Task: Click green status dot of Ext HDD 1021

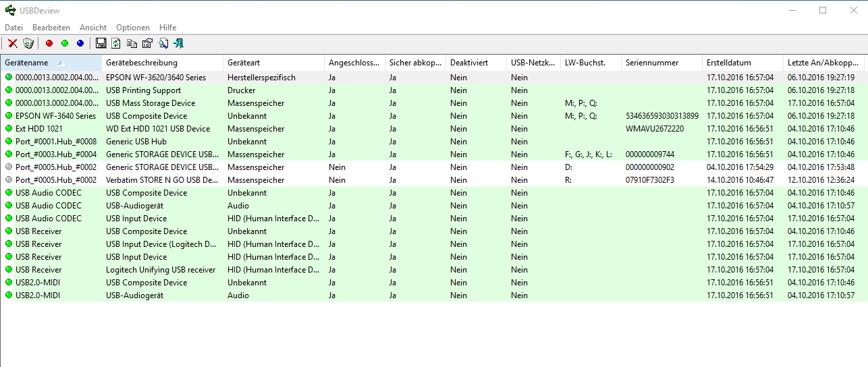Action: click(x=9, y=129)
